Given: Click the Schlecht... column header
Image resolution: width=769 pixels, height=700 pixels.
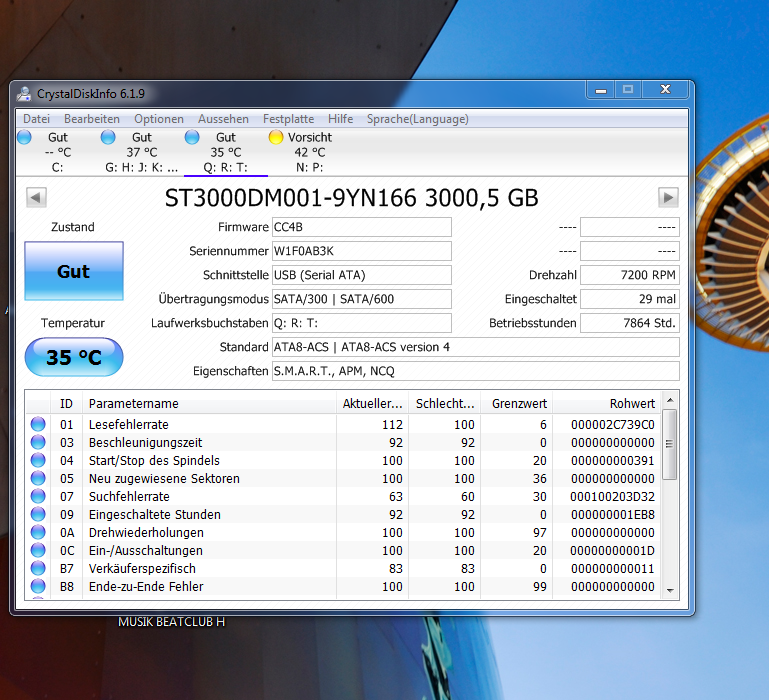Looking at the screenshot, I should point(445,404).
